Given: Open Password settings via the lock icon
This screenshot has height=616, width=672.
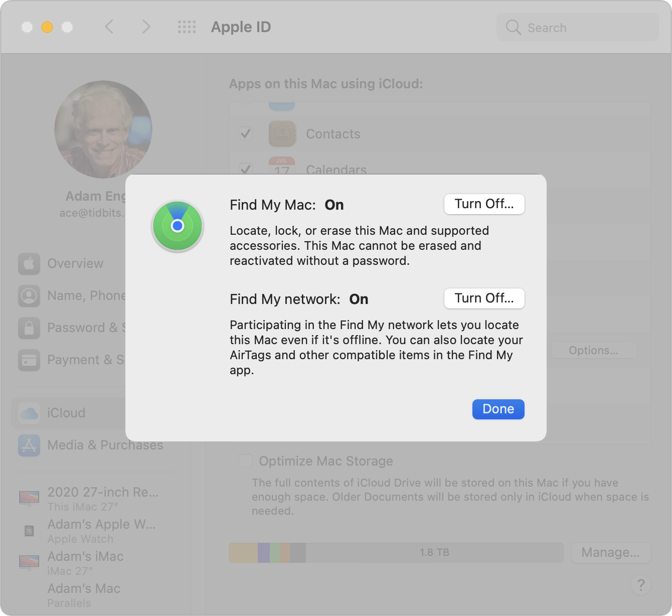Looking at the screenshot, I should pyautogui.click(x=29, y=328).
